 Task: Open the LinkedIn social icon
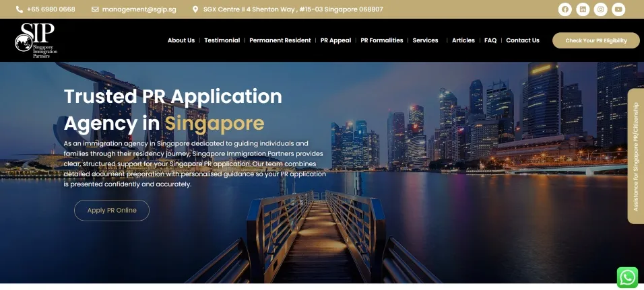coord(583,9)
